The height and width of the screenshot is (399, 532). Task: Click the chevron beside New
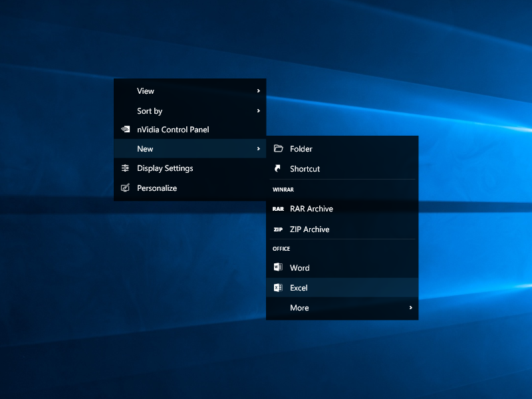pos(258,149)
